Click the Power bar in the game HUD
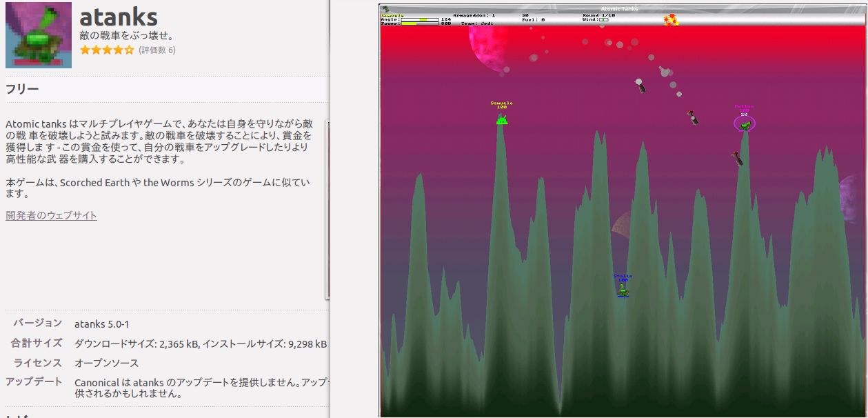 (420, 23)
